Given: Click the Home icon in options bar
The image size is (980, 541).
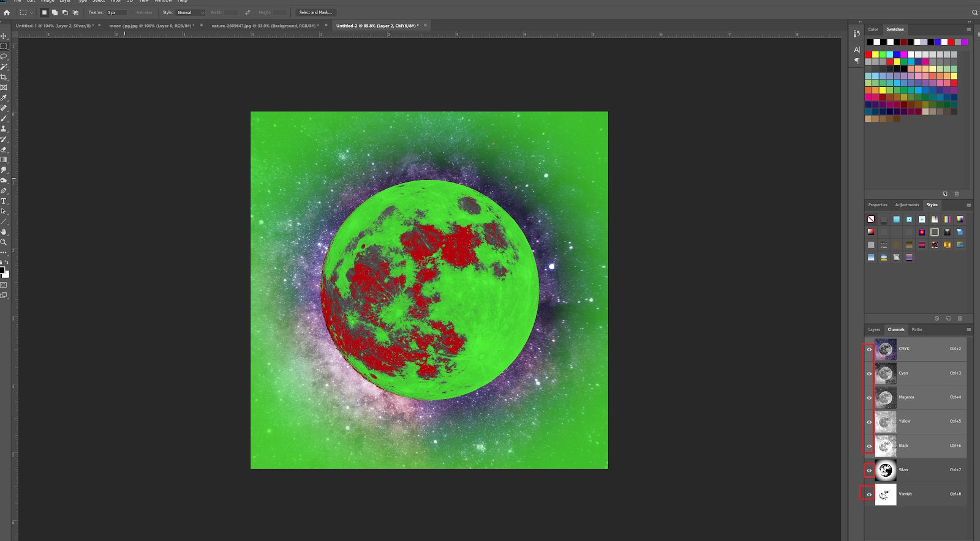Looking at the screenshot, I should [7, 12].
